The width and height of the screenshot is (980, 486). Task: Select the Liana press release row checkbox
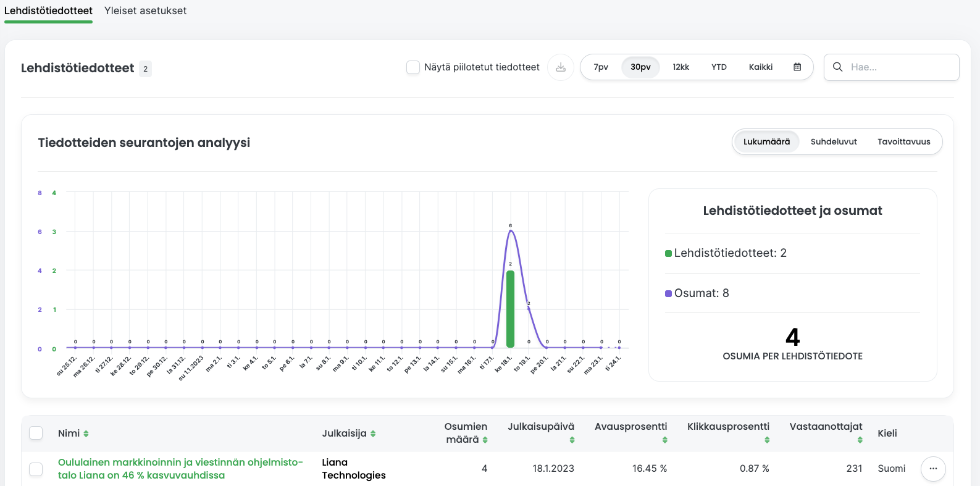(36, 469)
